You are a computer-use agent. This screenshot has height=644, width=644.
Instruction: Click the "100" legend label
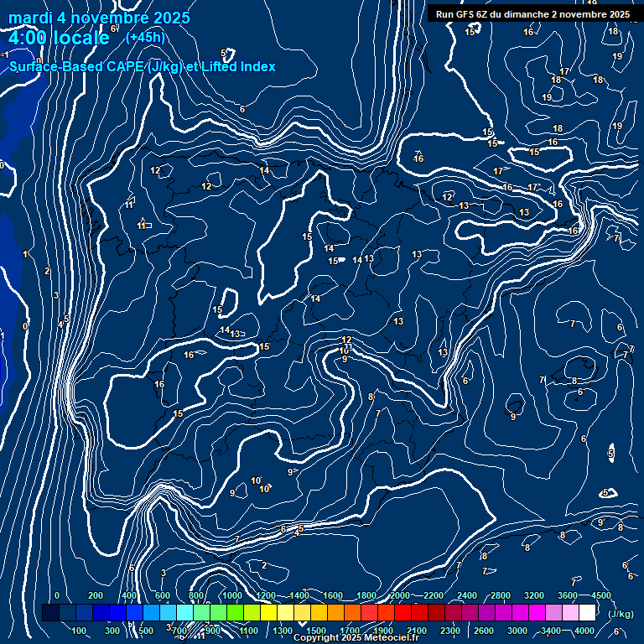click(79, 631)
